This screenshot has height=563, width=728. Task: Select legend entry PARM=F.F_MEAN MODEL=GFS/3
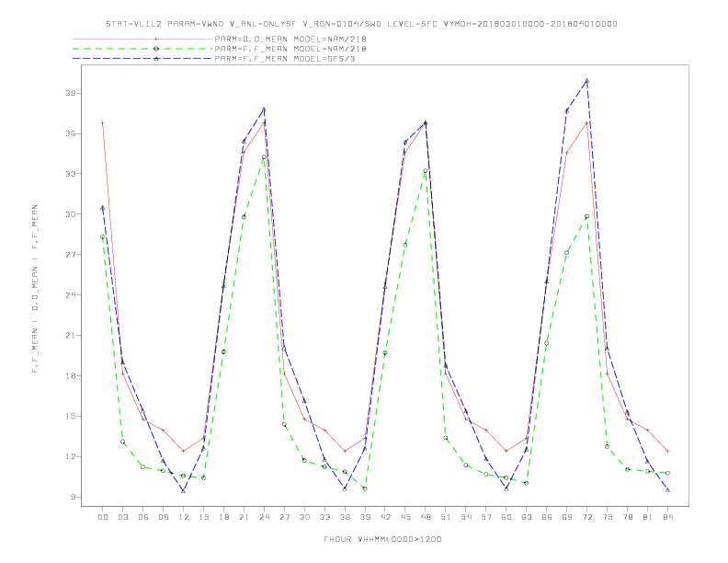[x=285, y=59]
